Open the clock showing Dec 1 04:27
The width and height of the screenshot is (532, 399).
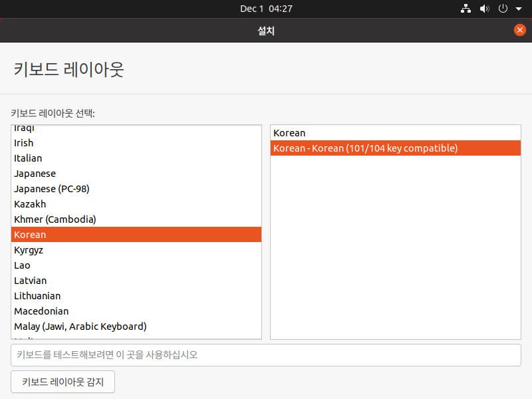coord(266,9)
